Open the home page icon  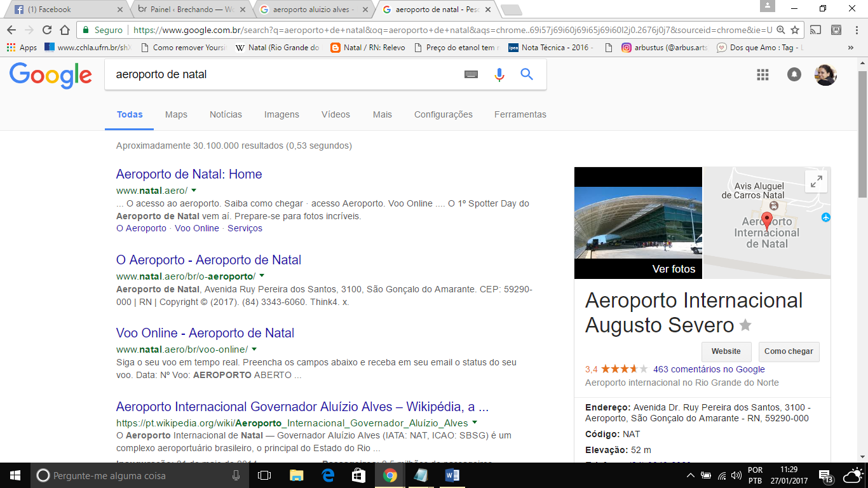pyautogui.click(x=64, y=30)
